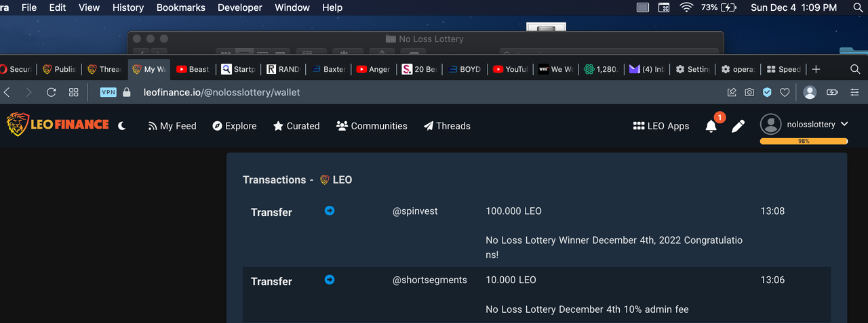868x323 pixels.
Task: Open the Explore page
Action: point(235,126)
